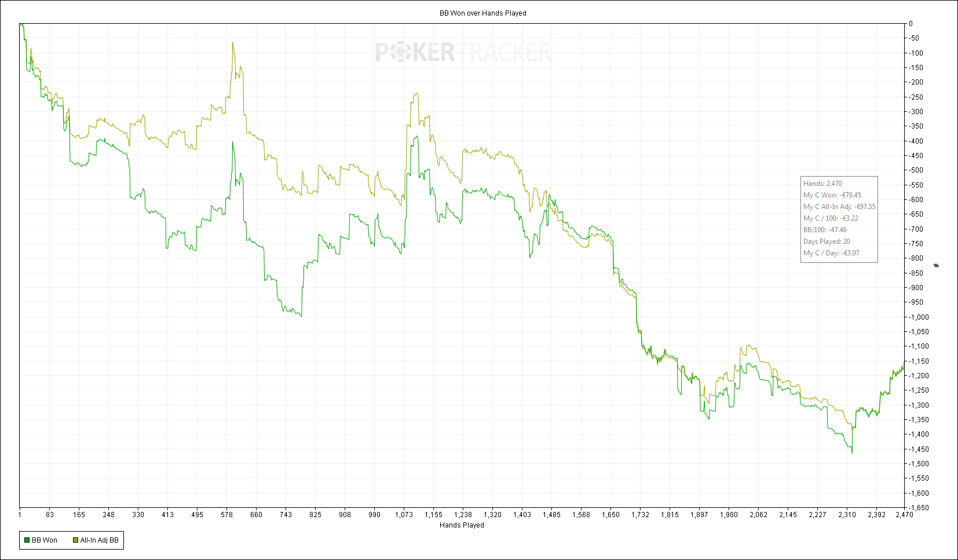This screenshot has height=560, width=958.
Task: Click the y-axis label -1,450
Action: pos(919,449)
